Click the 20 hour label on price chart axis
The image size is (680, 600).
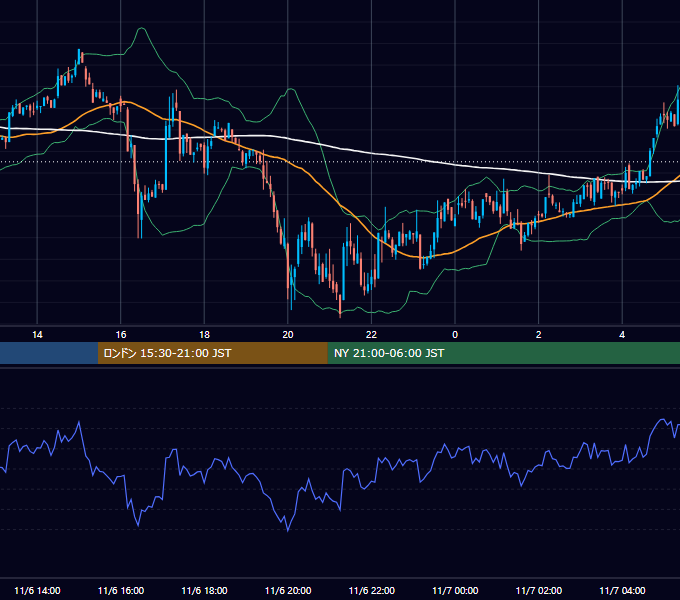pyautogui.click(x=288, y=335)
